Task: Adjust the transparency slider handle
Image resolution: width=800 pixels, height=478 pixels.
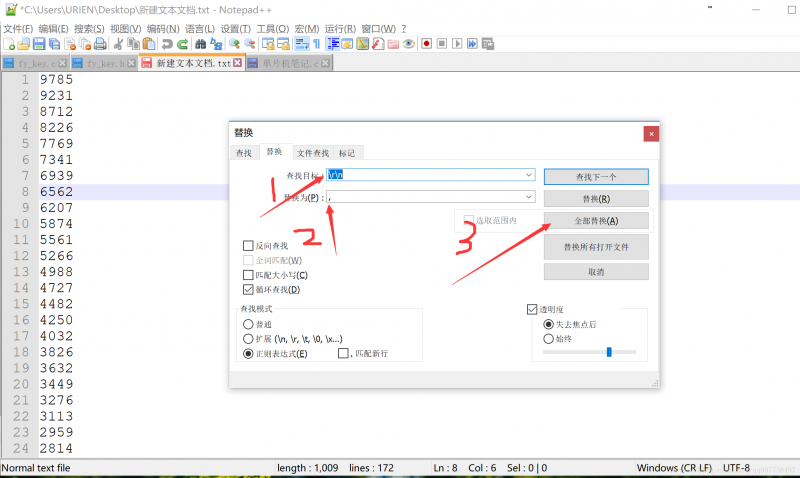Action: [x=609, y=352]
